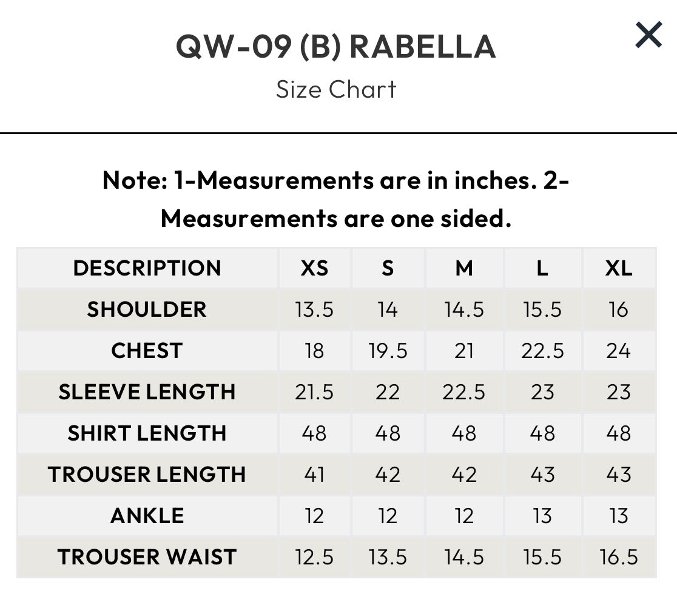Select the XL size column header

coord(619,268)
